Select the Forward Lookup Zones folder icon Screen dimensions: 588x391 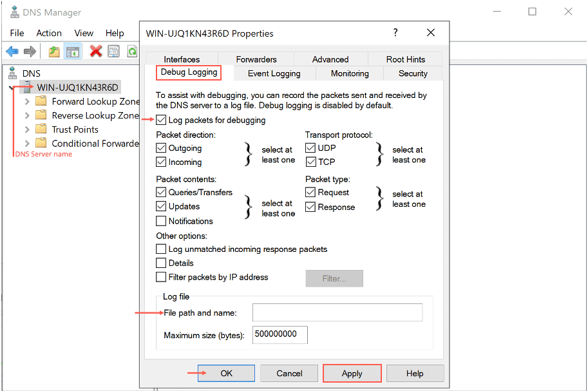[x=41, y=101]
